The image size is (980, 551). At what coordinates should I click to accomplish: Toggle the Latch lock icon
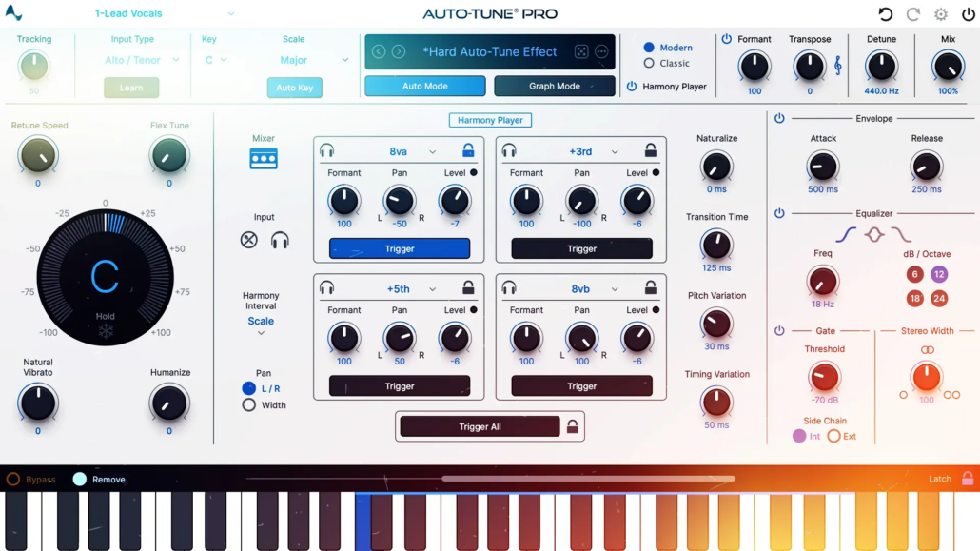coord(968,479)
